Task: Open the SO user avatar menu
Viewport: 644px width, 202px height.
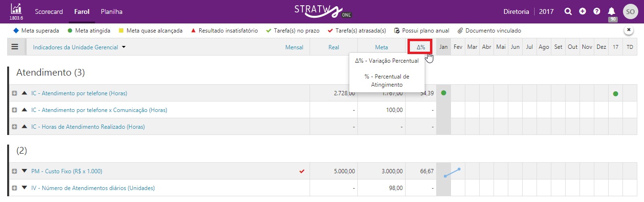Action: coord(631,12)
